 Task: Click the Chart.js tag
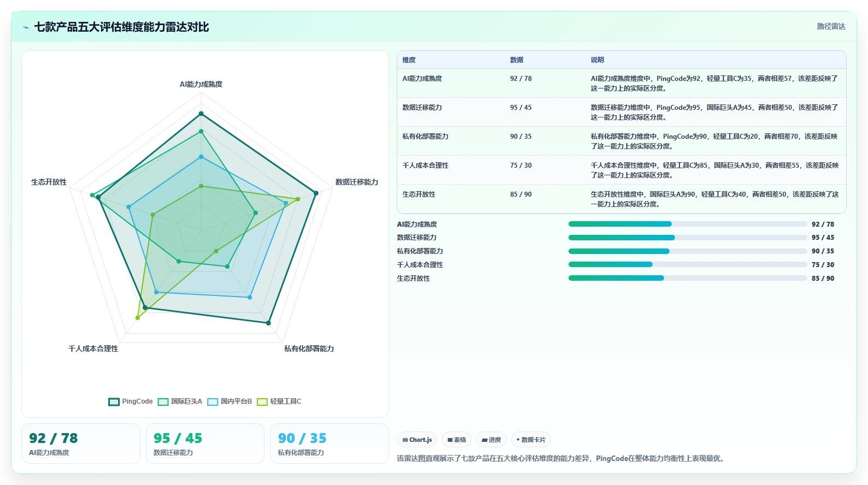pyautogui.click(x=417, y=440)
